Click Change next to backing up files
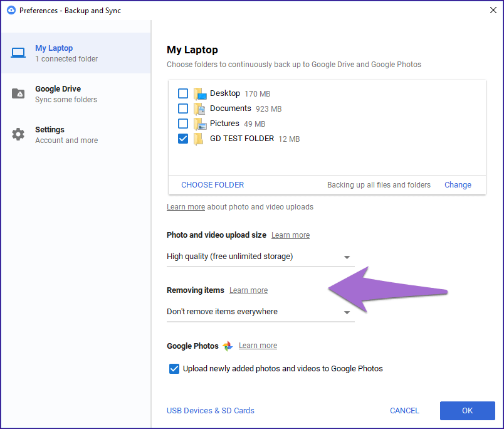This screenshot has width=504, height=429. point(458,185)
